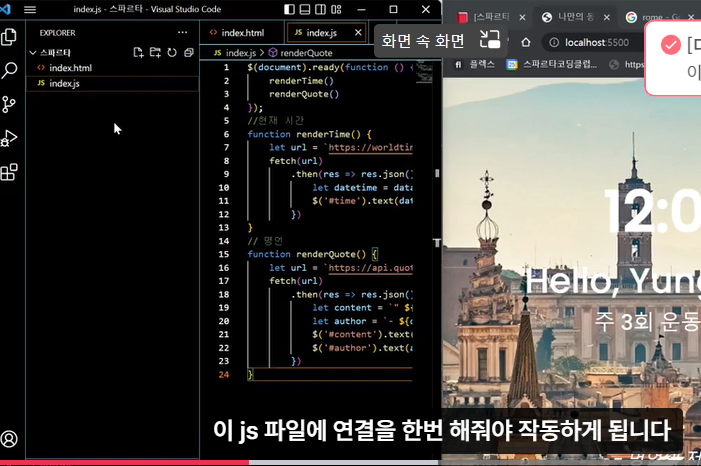The height and width of the screenshot is (466, 701).
Task: Open the 플렉스 bookmark
Action: 474,65
